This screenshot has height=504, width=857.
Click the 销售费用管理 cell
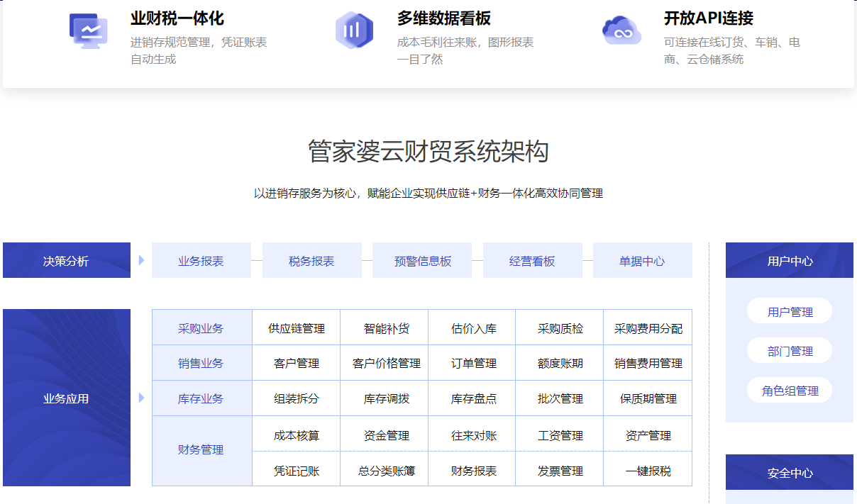pyautogui.click(x=648, y=363)
